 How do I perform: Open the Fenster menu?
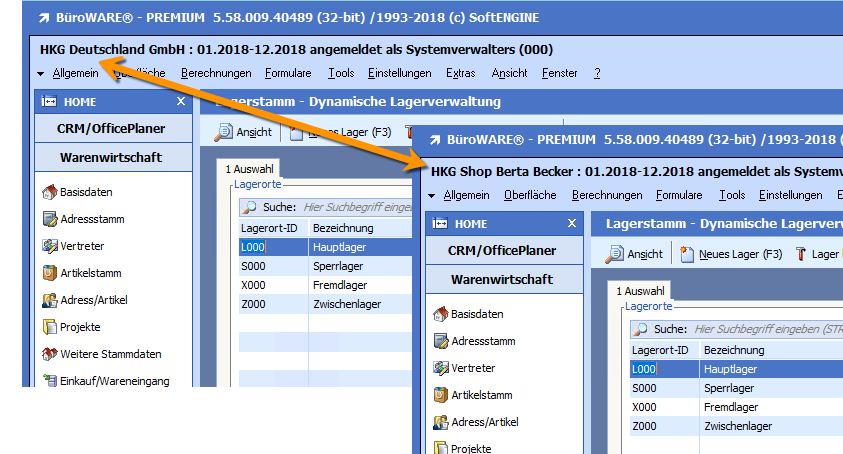(559, 73)
